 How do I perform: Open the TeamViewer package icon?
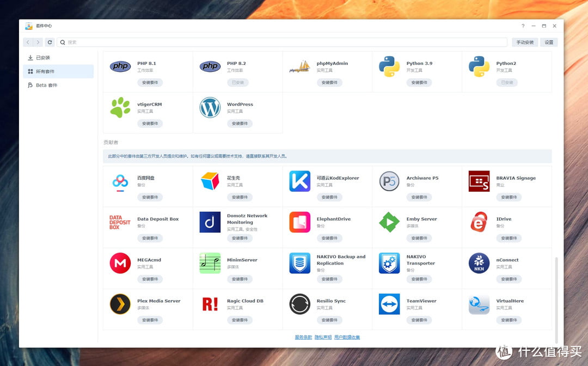pyautogui.click(x=389, y=304)
